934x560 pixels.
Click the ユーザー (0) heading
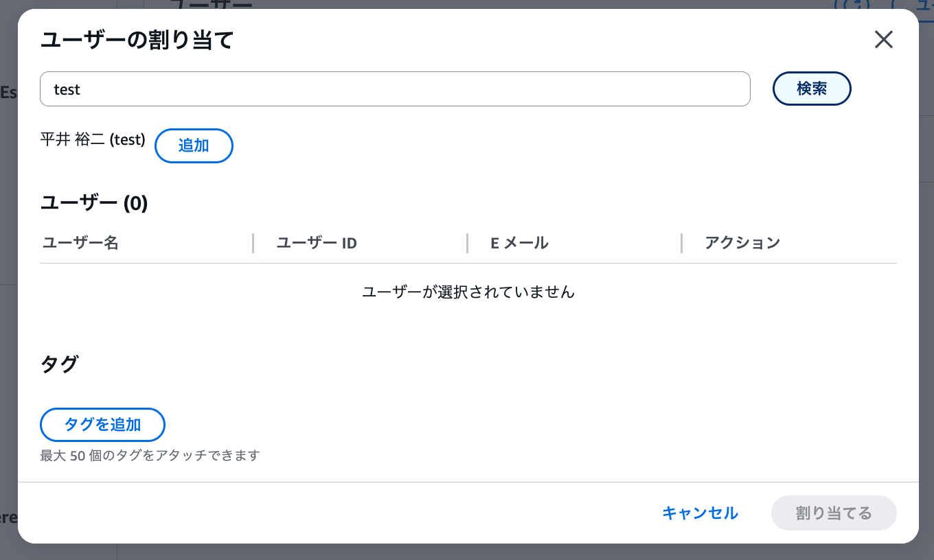(x=94, y=203)
